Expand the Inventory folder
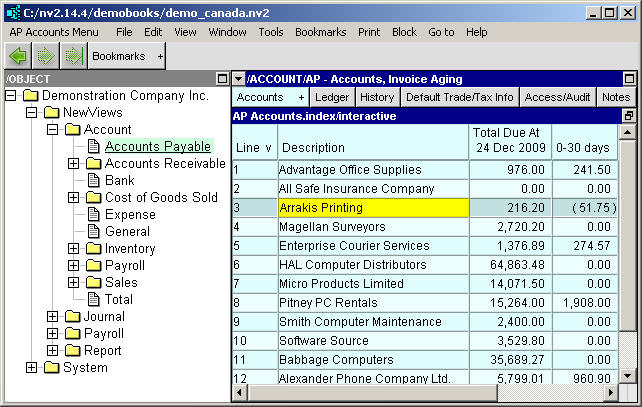642x407 pixels. pos(73,249)
